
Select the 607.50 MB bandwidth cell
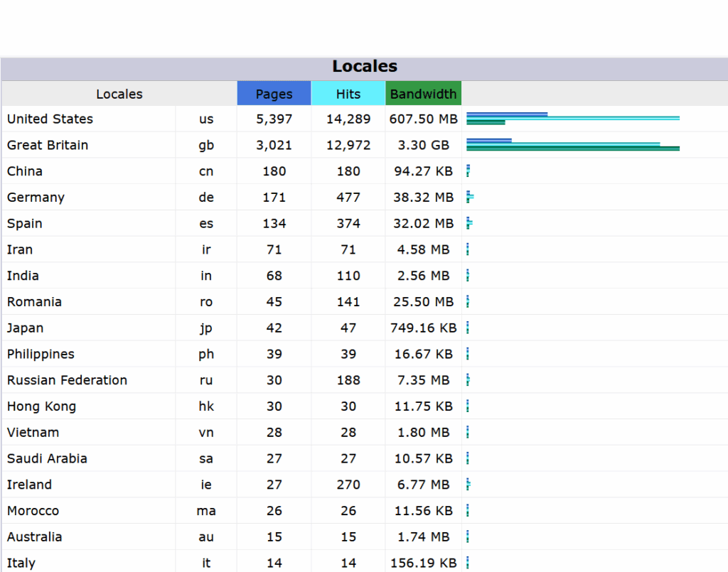tap(423, 119)
